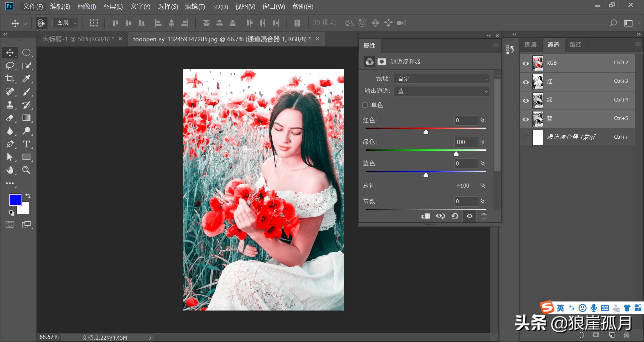Show the 通道混合器 1蒙版 channel
Viewport: 644px width, 342px height.
tap(526, 138)
